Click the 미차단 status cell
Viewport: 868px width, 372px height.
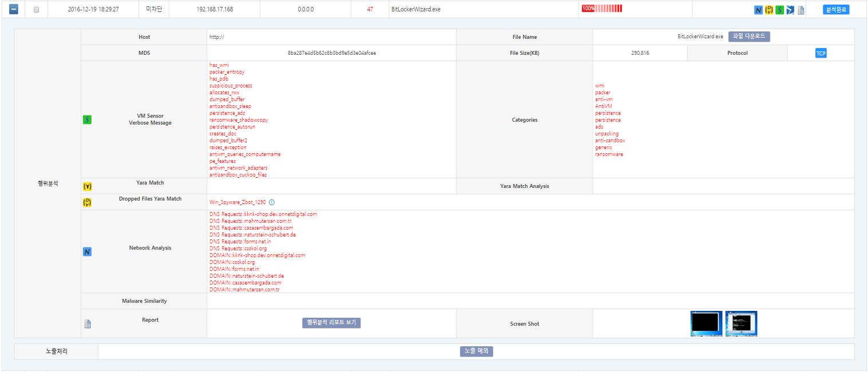tap(154, 9)
